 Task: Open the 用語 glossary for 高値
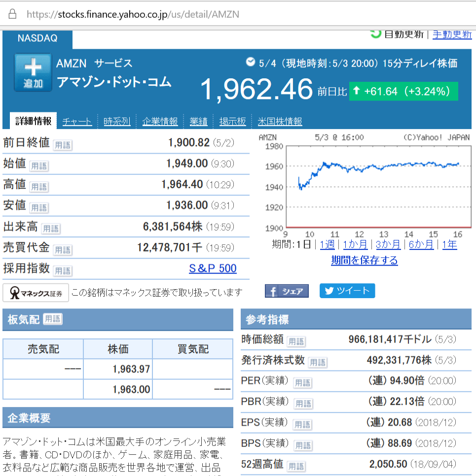click(39, 187)
